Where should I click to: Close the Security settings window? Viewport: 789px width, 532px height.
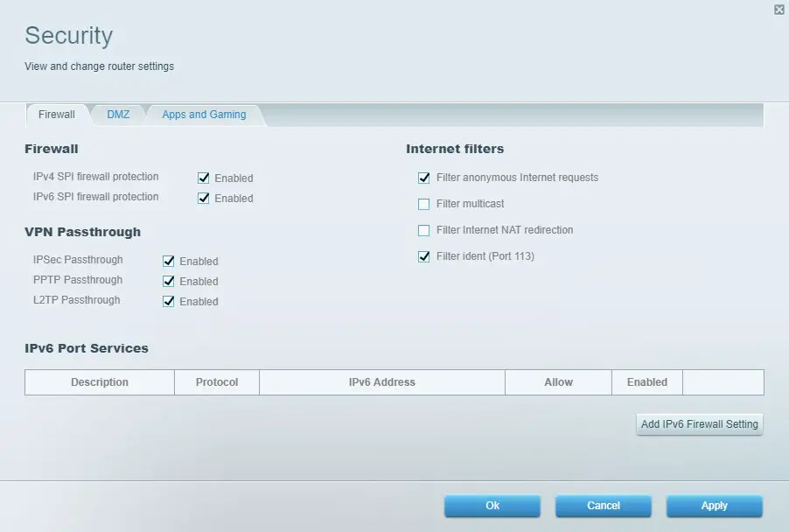(779, 9)
